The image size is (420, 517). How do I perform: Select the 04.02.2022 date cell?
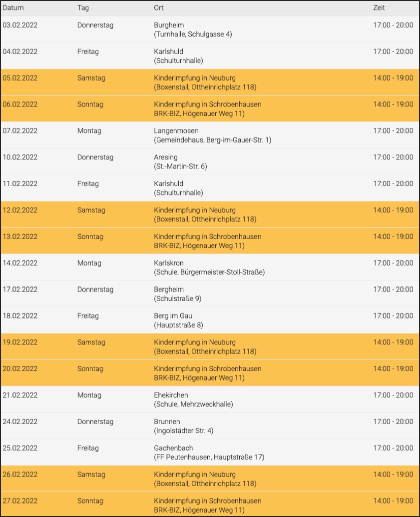pyautogui.click(x=20, y=51)
